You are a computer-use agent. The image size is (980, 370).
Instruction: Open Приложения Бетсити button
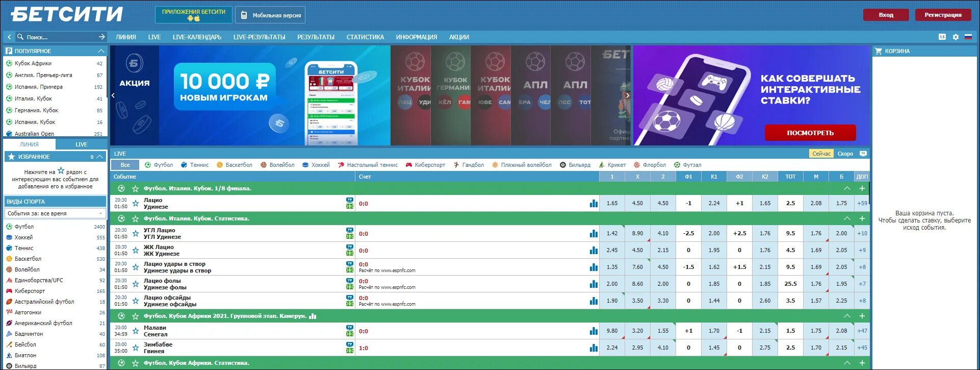click(x=194, y=15)
